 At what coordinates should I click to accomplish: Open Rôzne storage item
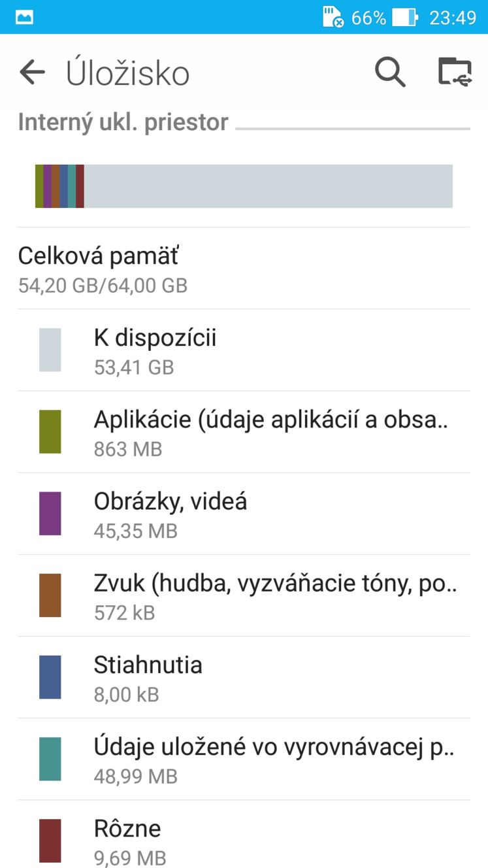pos(244,835)
